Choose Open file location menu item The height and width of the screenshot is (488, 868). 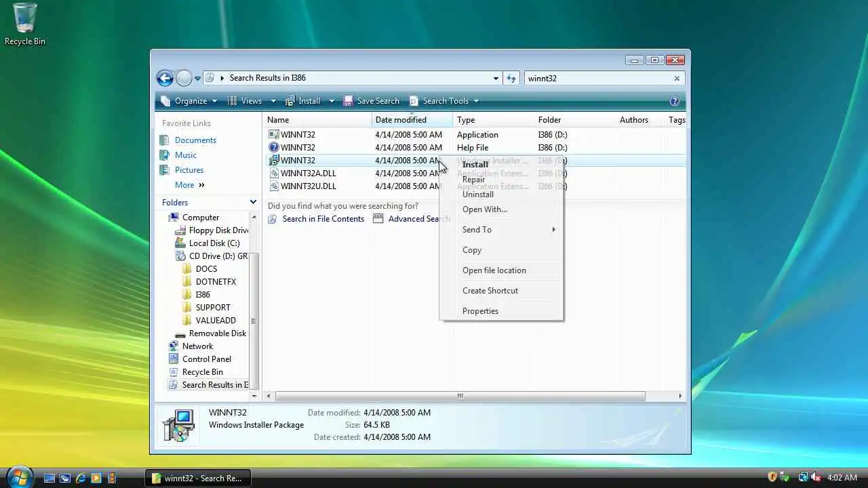pos(501,270)
